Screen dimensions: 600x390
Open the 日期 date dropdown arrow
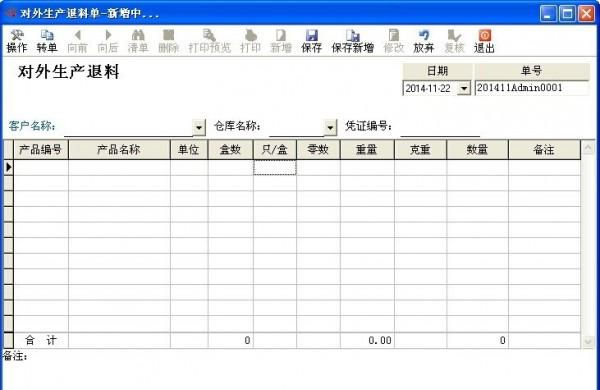464,88
